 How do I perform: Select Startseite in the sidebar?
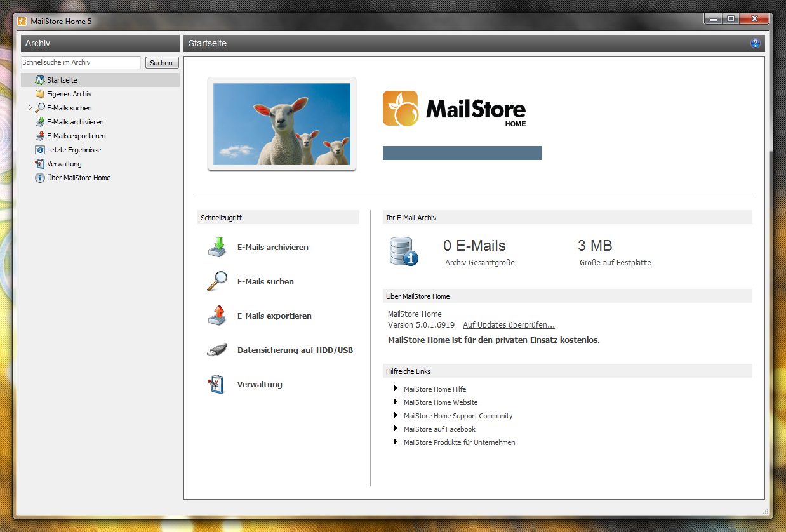coord(62,80)
